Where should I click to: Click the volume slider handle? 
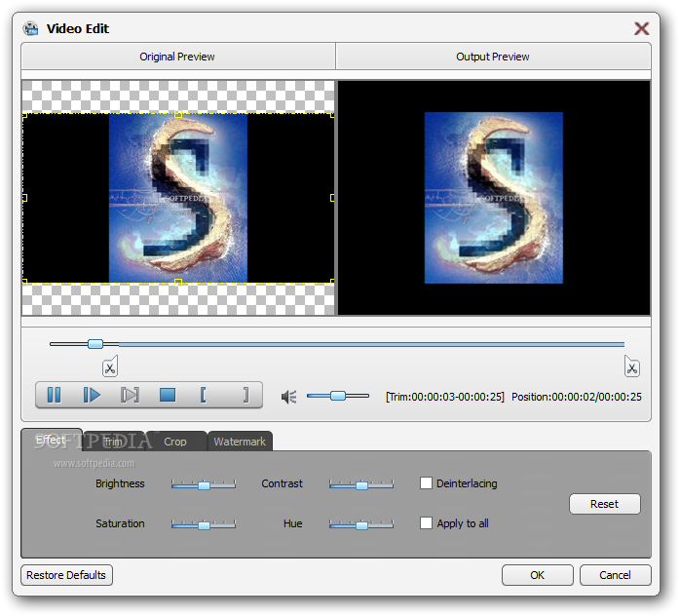coord(338,396)
